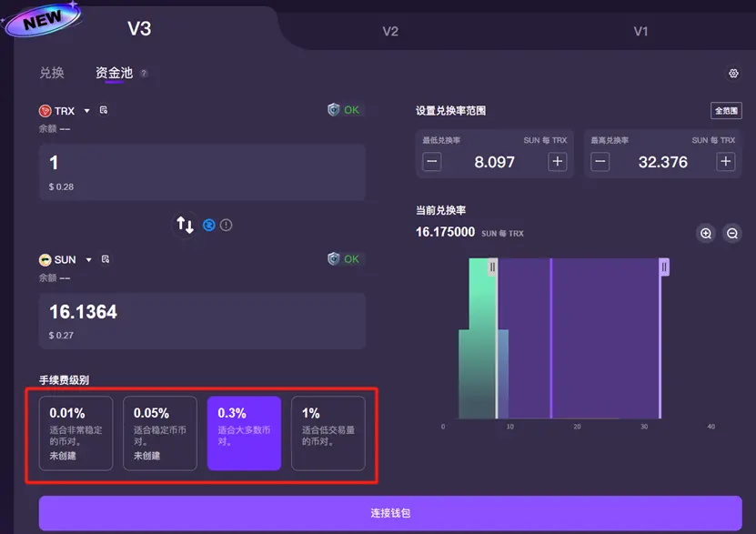Select the 0.01% fee tier
The height and width of the screenshot is (534, 756).
coord(75,432)
